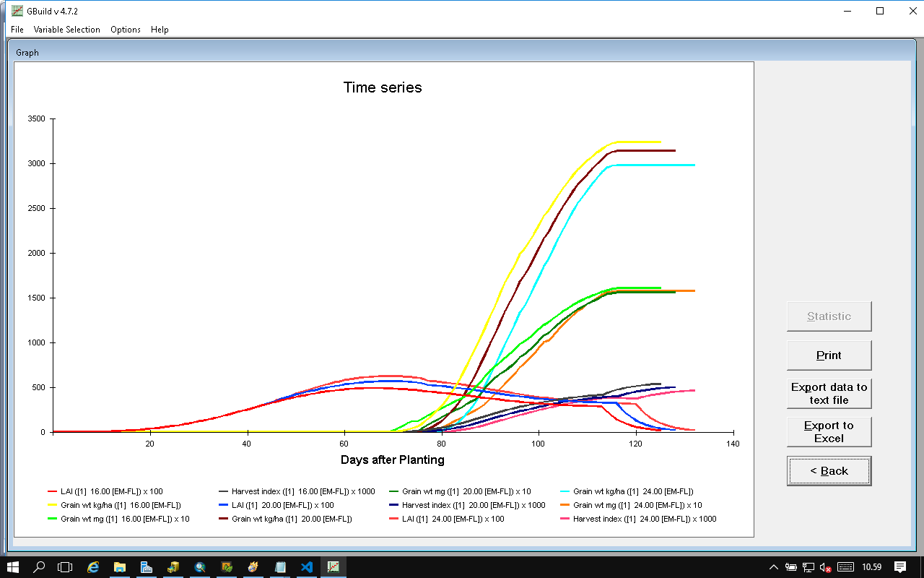Go back using the Back button
Screen dimensions: 924x578
pos(829,471)
